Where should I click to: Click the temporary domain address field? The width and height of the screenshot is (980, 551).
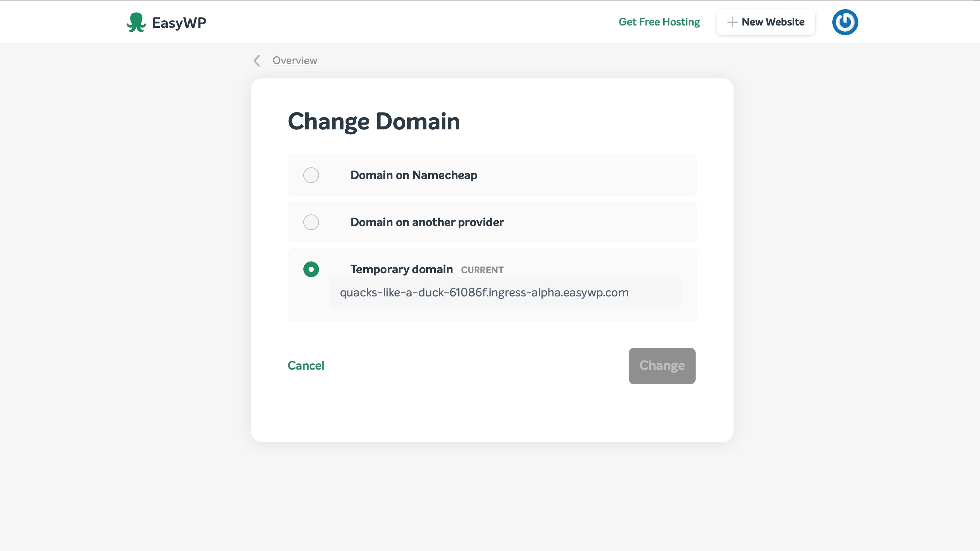[x=505, y=293]
